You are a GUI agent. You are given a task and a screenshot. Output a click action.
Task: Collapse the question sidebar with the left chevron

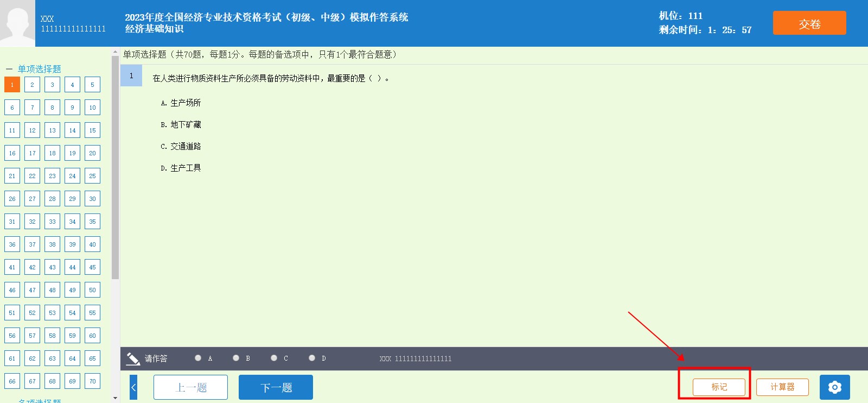pyautogui.click(x=133, y=387)
